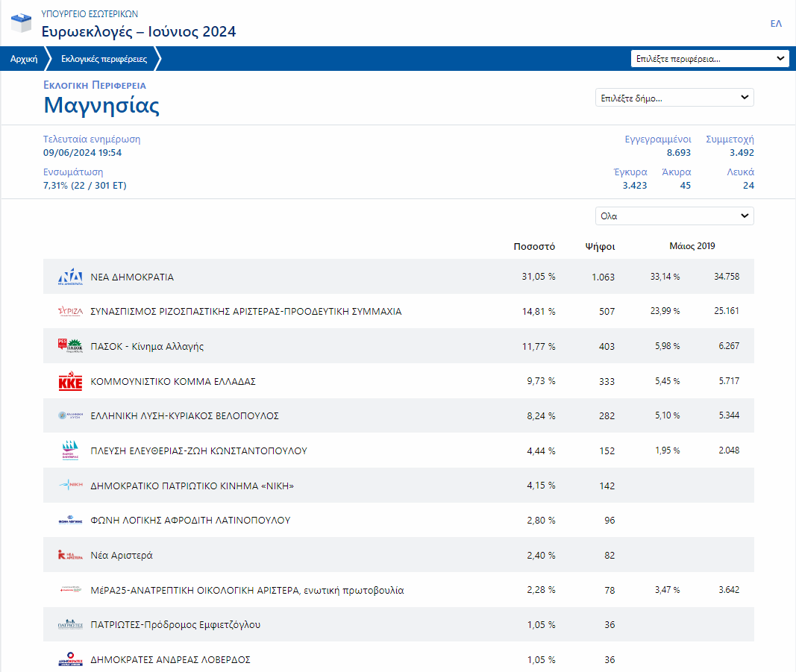The width and height of the screenshot is (796, 672).
Task: Click the Ποσοστό column header
Action: point(534,247)
